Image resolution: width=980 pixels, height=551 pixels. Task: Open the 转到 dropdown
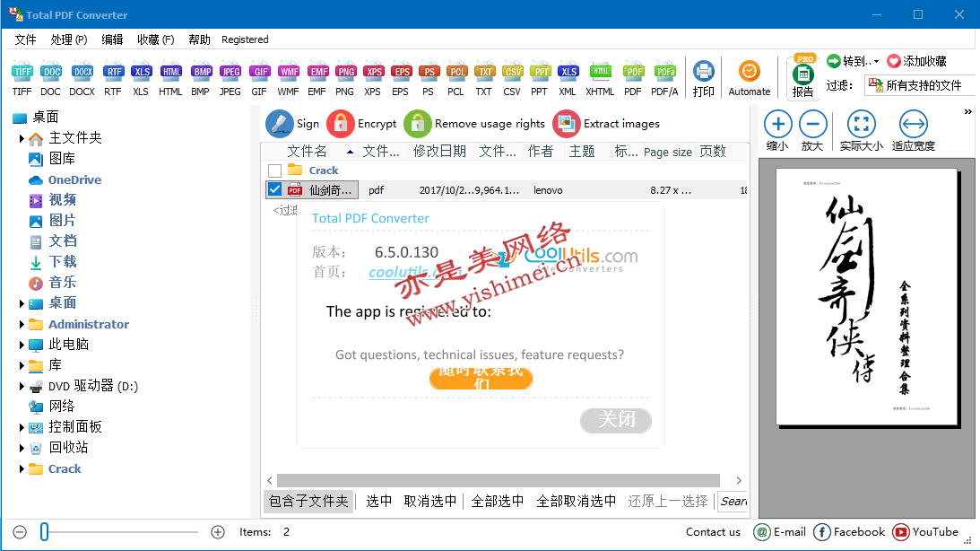point(853,61)
